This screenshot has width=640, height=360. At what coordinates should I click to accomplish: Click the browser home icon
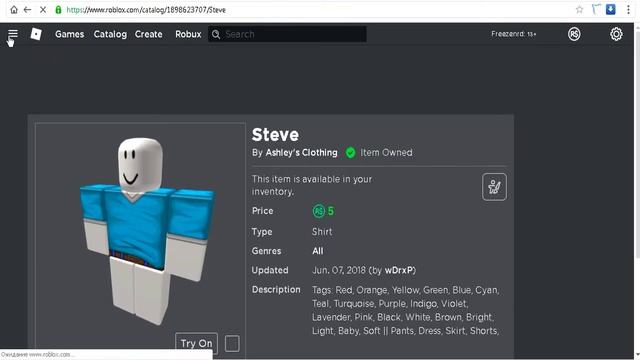coord(14,10)
